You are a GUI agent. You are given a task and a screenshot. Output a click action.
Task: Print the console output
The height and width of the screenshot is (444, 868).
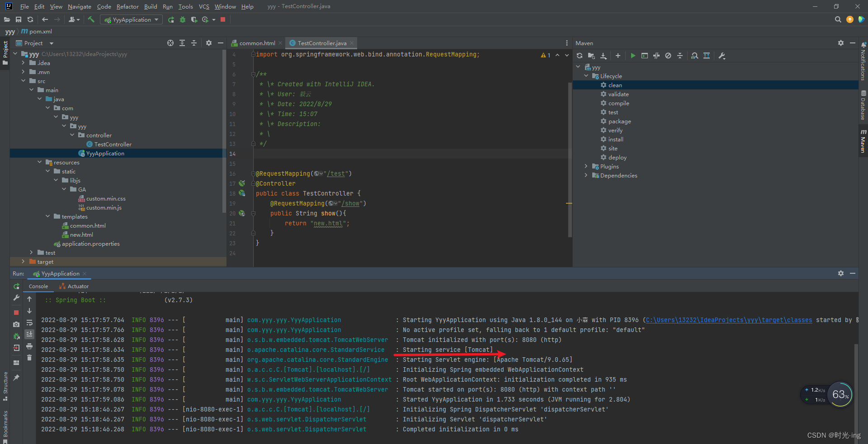click(x=29, y=346)
